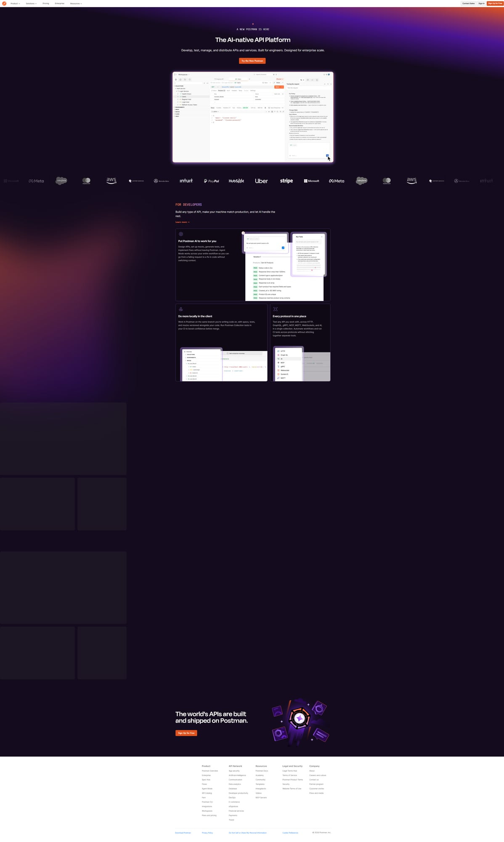This screenshot has width=504, height=842.
Task: Open Templates footer link
Action: (x=260, y=784)
